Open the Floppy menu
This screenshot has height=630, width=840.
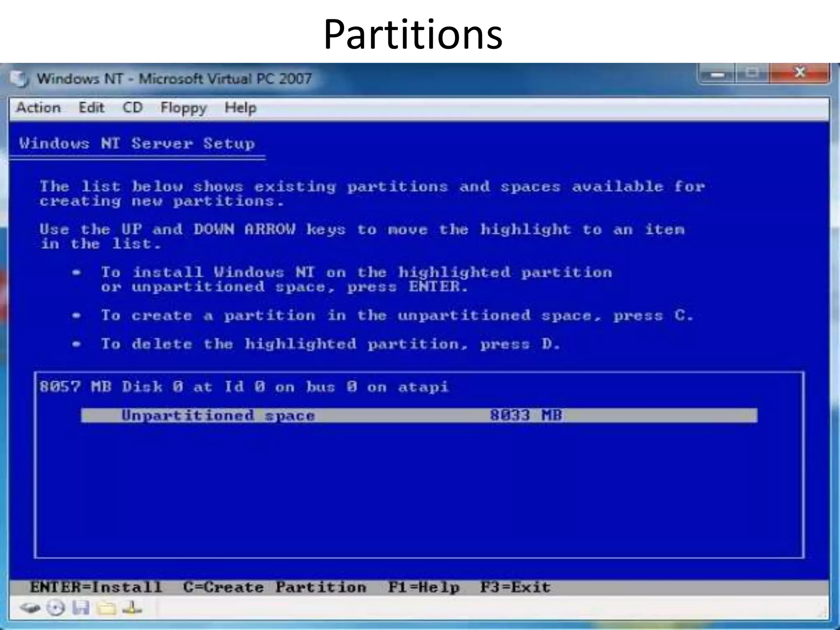click(x=184, y=109)
